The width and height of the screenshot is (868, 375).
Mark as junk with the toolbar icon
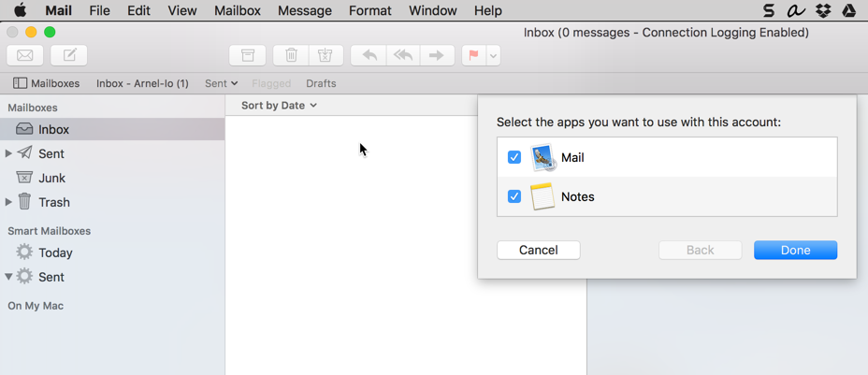click(326, 55)
